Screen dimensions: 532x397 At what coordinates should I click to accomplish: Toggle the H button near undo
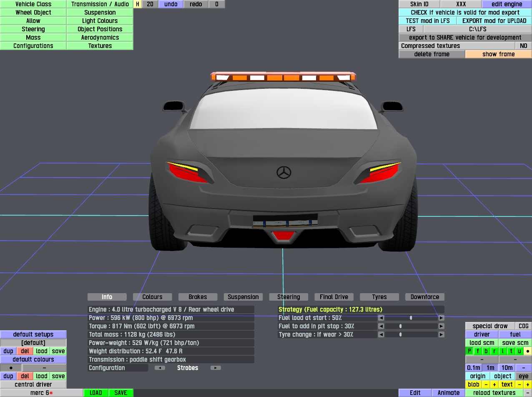pos(138,4)
